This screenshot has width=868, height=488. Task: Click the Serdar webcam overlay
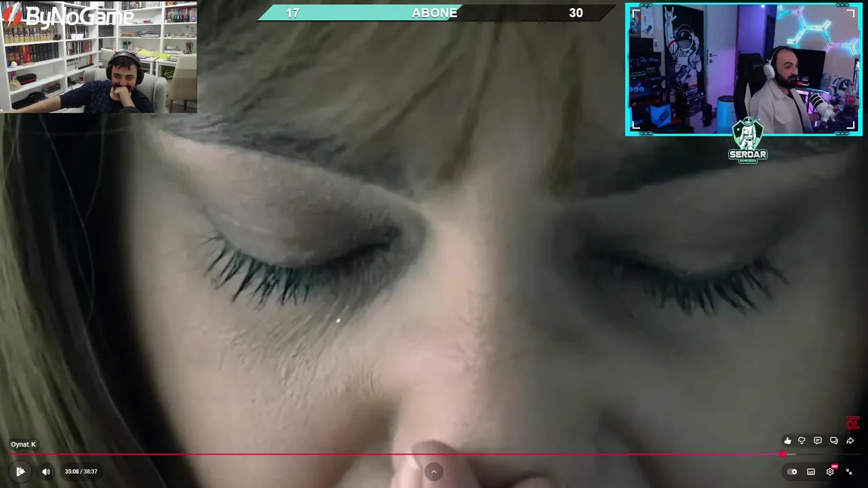pyautogui.click(x=744, y=70)
